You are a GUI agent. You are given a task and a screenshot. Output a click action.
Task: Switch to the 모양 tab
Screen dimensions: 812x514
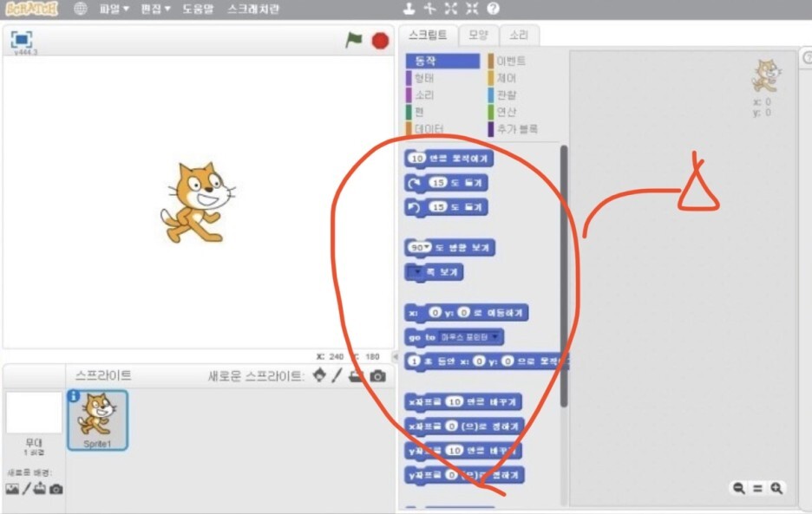click(x=478, y=36)
